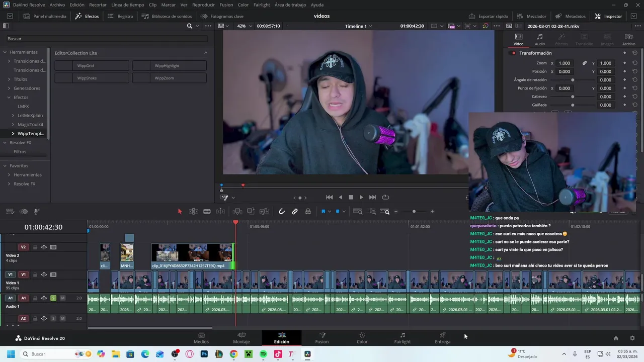The width and height of the screenshot is (644, 362).
Task: Open the Fairlight menu
Action: (262, 5)
